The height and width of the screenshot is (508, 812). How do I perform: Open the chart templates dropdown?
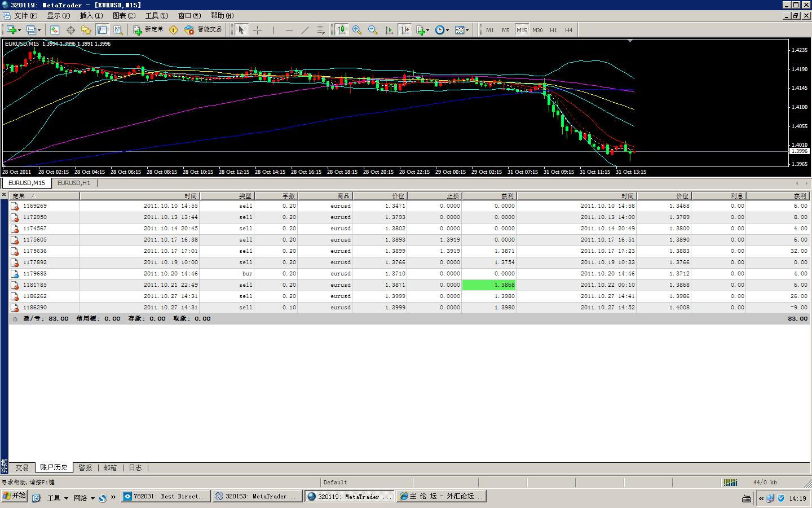tap(462, 30)
